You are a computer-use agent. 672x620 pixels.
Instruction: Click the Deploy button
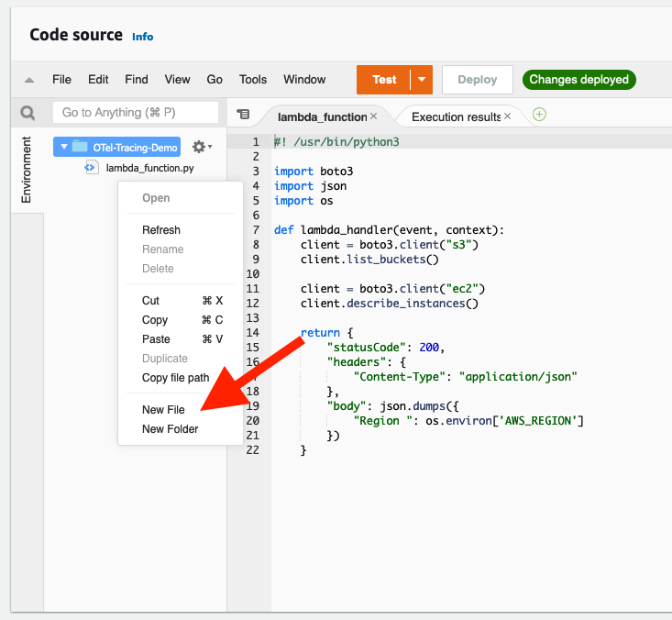tap(478, 80)
